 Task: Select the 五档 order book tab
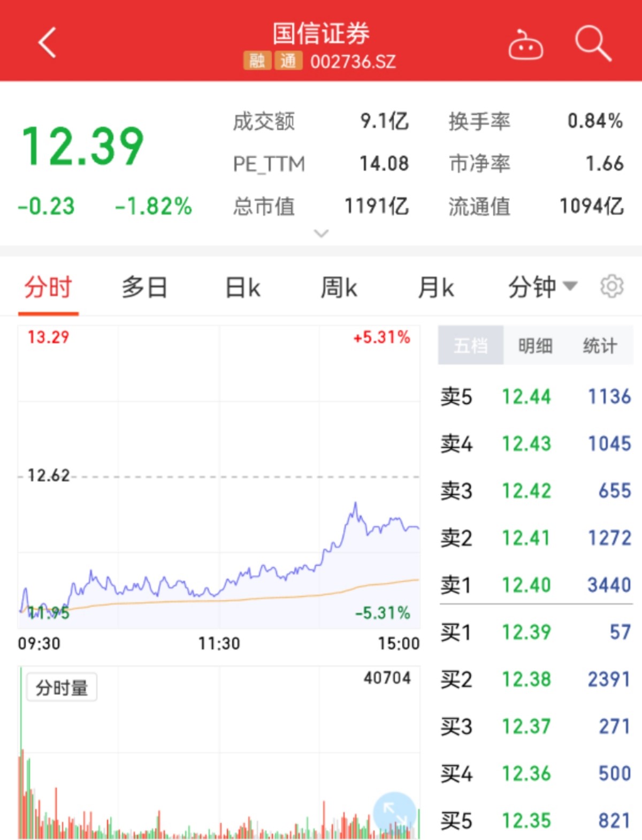[471, 345]
